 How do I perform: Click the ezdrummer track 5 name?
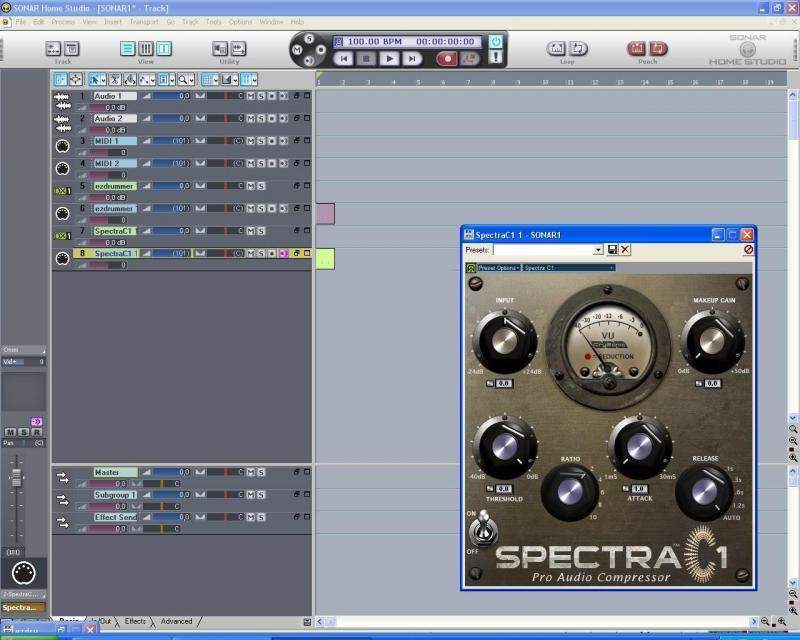click(x=114, y=186)
